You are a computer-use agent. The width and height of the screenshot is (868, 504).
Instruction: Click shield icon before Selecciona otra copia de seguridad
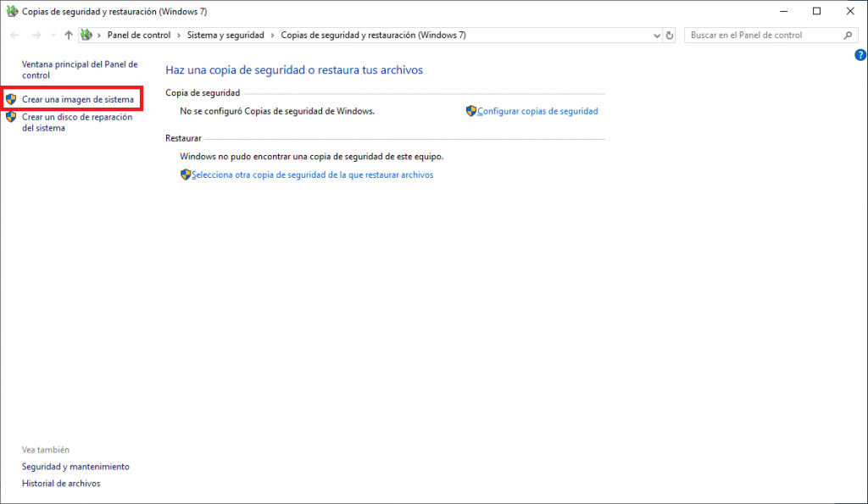coord(186,174)
